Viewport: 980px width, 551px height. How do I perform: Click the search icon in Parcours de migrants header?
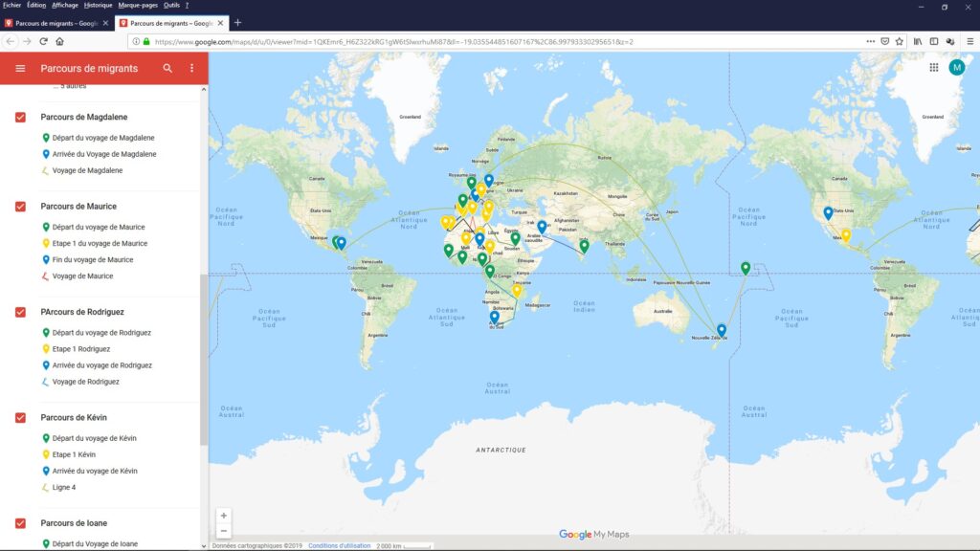[x=168, y=69]
